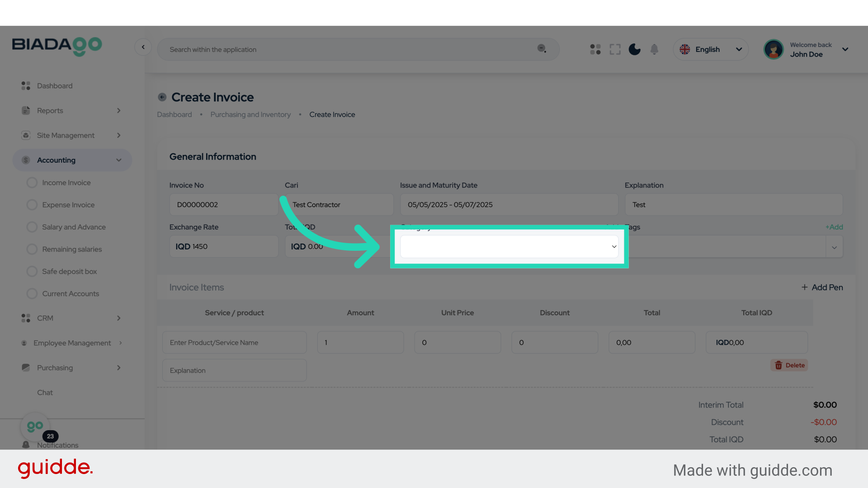The width and height of the screenshot is (868, 488).
Task: Select Safe deposit box option
Action: coord(32,271)
